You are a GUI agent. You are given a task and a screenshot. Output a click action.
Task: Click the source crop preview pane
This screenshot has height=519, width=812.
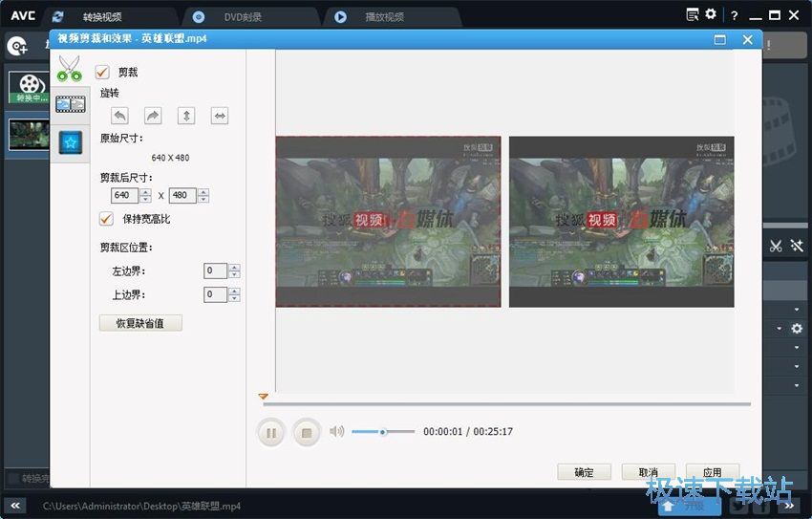[389, 222]
